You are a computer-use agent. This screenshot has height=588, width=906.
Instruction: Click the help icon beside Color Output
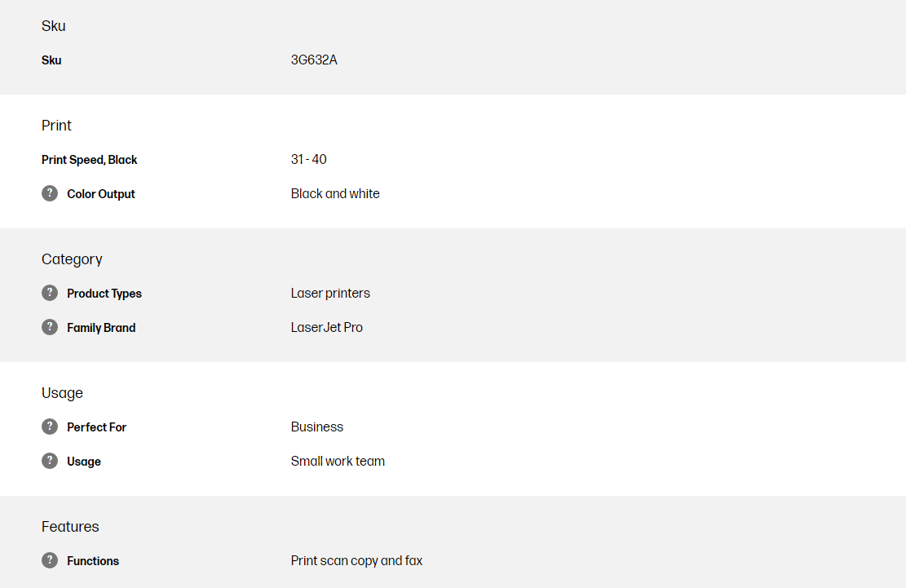pyautogui.click(x=50, y=193)
